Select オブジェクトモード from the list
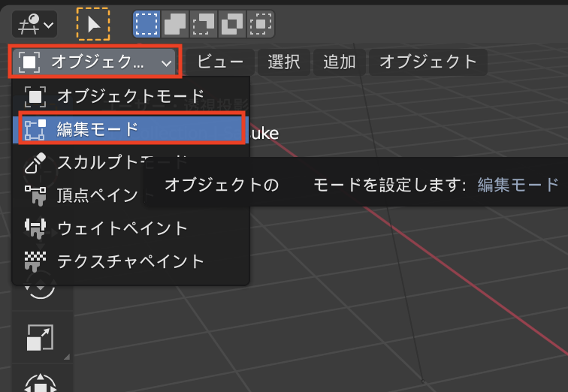This screenshot has height=392, width=568. (131, 97)
